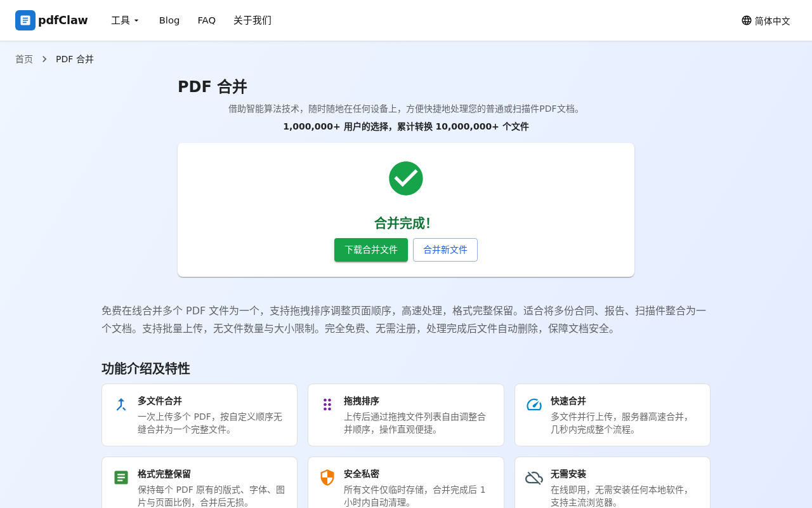Open the FAQ menu item

coord(207,20)
